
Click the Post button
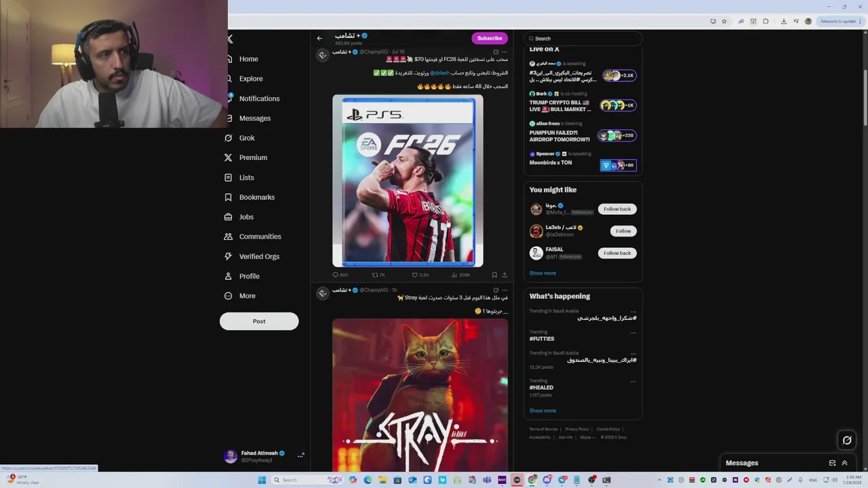pyautogui.click(x=259, y=321)
